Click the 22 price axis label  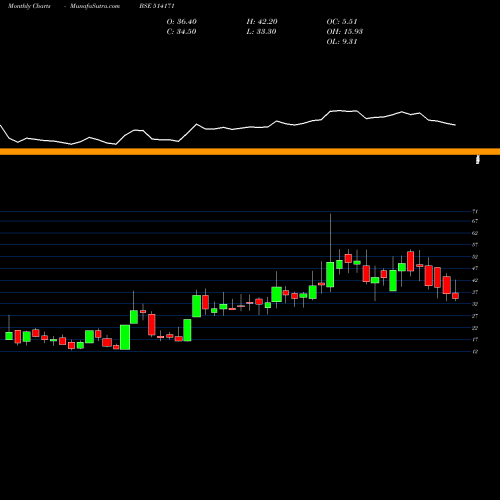[475, 328]
